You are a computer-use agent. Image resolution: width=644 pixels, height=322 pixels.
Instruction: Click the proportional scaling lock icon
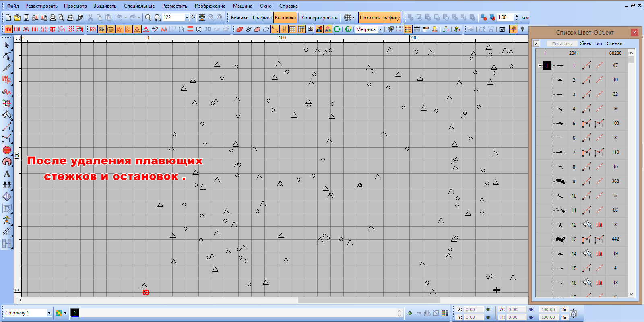click(x=573, y=313)
